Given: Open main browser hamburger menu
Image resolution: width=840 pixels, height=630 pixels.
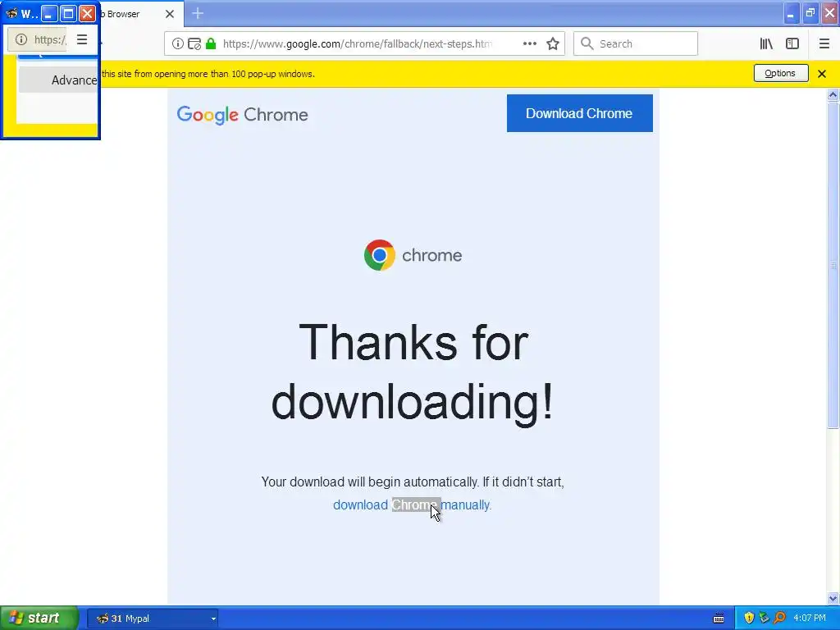Looking at the screenshot, I should pyautogui.click(x=824, y=44).
